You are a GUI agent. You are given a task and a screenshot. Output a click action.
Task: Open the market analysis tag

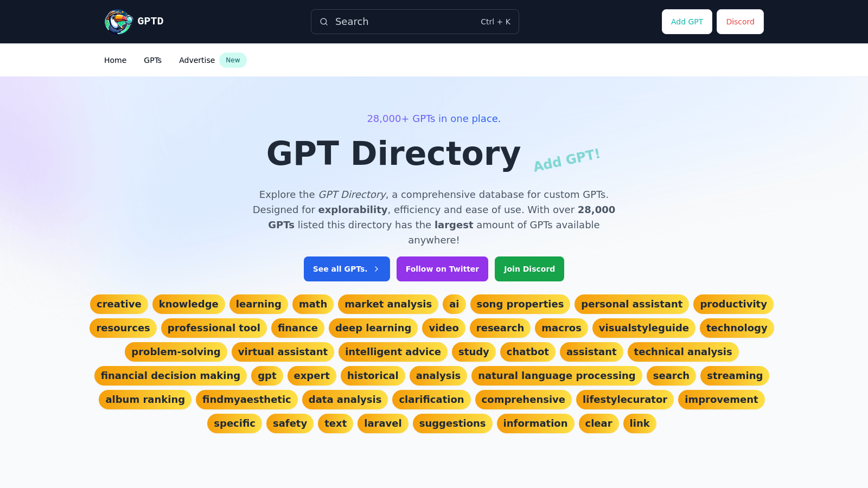click(388, 304)
